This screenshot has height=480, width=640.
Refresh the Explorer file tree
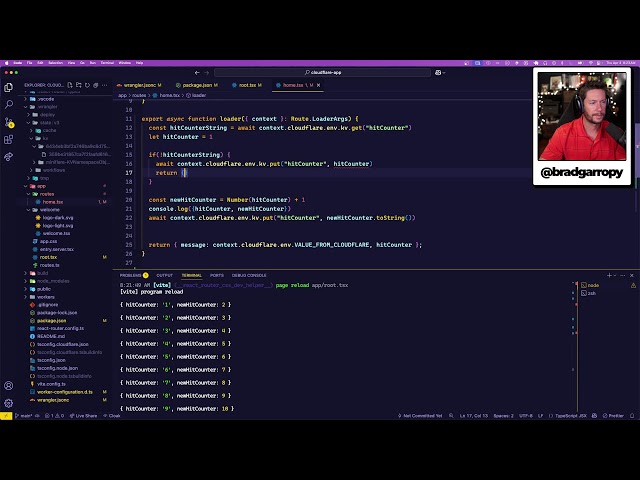click(87, 85)
